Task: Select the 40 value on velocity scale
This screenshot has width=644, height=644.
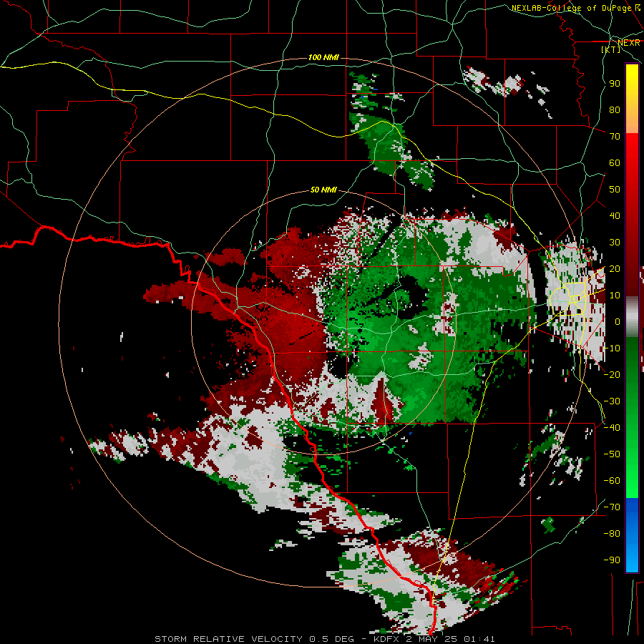Action: [x=615, y=216]
